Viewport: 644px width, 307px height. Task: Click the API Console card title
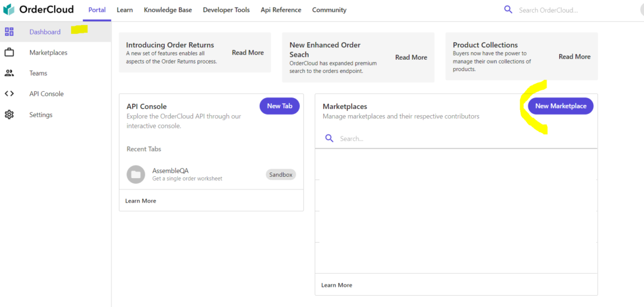click(147, 106)
